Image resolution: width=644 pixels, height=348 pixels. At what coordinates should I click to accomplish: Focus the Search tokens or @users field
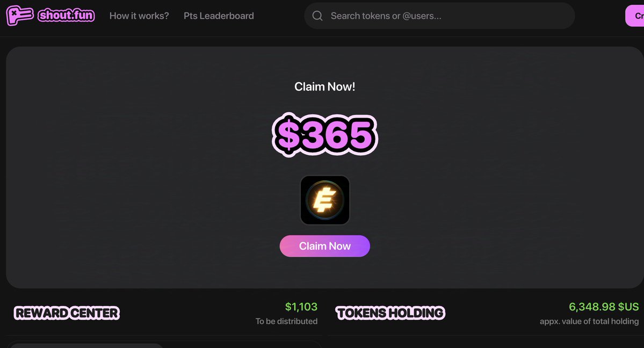point(439,16)
